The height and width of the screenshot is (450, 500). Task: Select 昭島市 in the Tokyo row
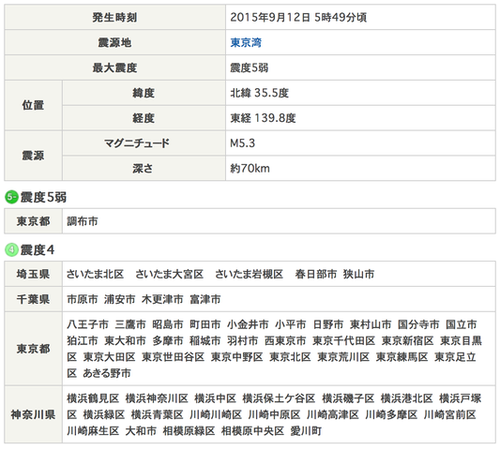(168, 324)
